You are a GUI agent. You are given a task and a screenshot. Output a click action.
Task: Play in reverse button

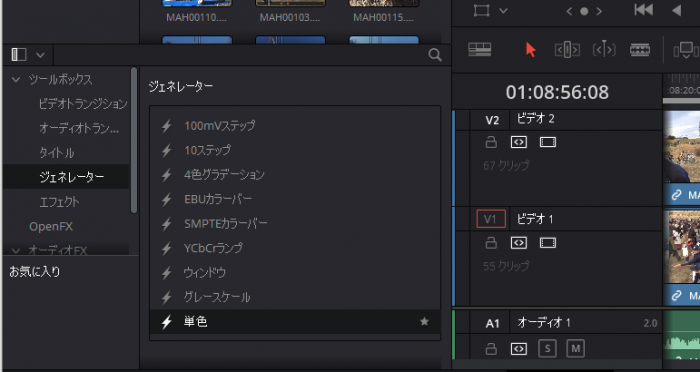pyautogui.click(x=677, y=10)
